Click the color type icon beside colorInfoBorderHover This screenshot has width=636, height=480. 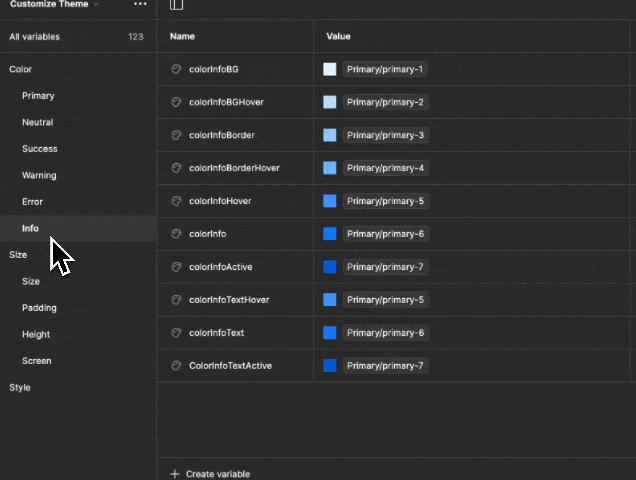click(176, 168)
